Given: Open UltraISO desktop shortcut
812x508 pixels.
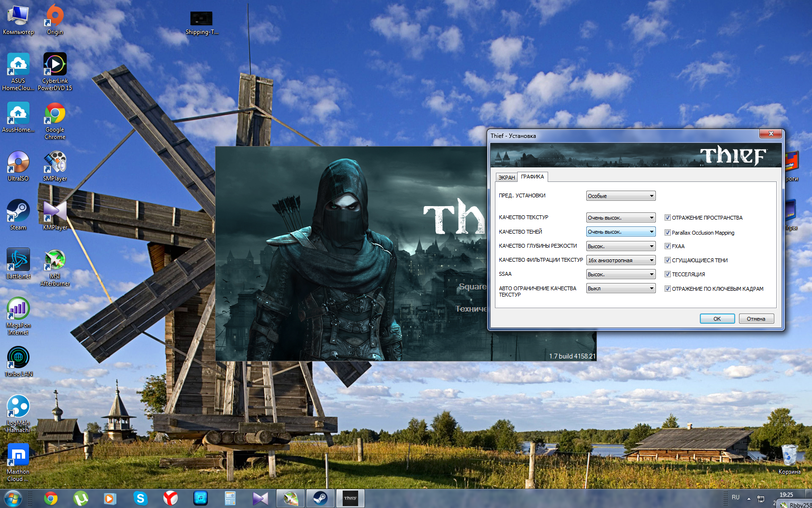Looking at the screenshot, I should click(18, 166).
